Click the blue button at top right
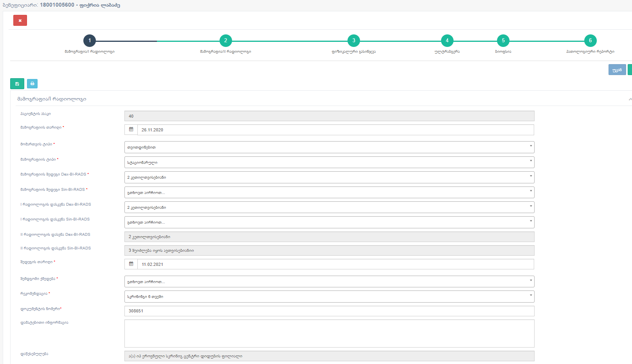Screen dimensions: 632x364 617,70
